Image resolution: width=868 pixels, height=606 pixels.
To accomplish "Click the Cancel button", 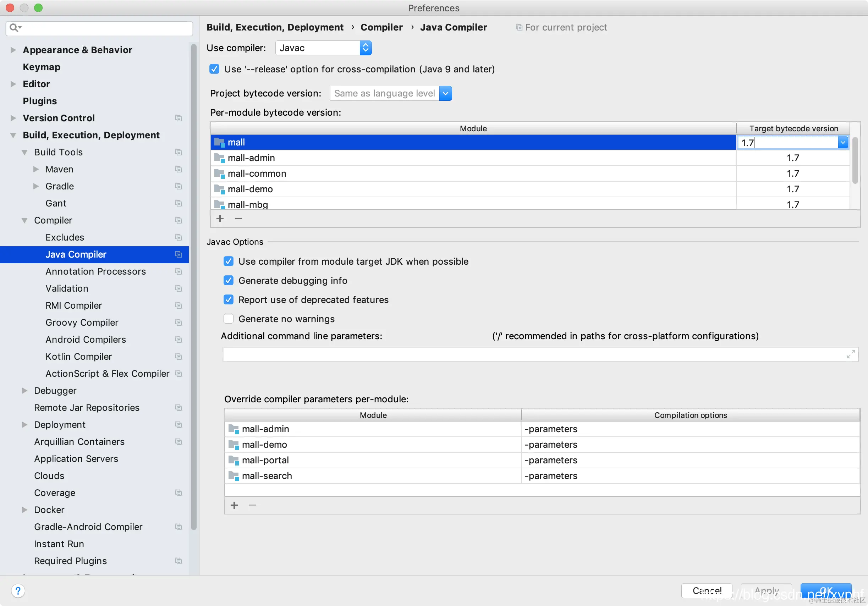I will click(x=706, y=590).
